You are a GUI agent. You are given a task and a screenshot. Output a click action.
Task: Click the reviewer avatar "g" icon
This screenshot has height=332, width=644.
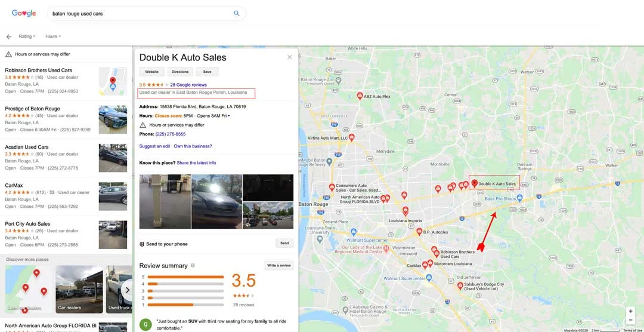pyautogui.click(x=146, y=324)
